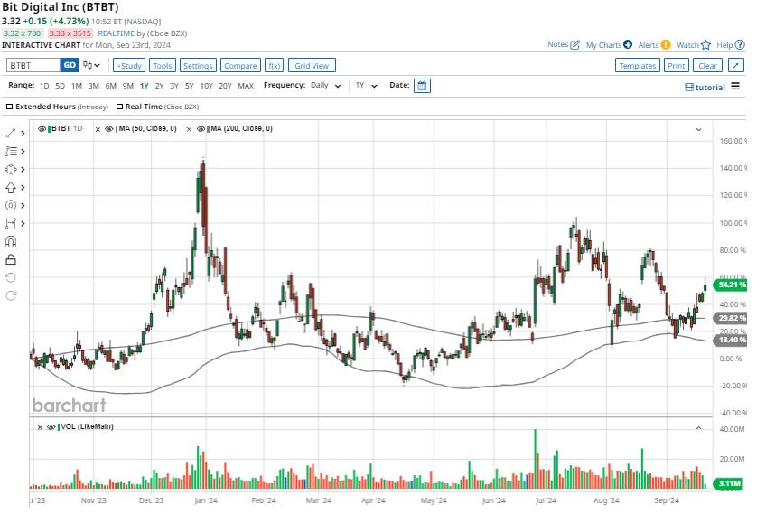Toggle visibility of MA (50, Close, 0)
Image resolution: width=775 pixels, height=532 pixels.
(x=109, y=129)
